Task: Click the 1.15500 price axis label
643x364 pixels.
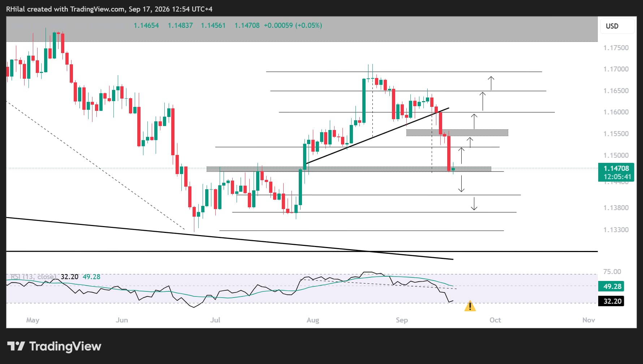Action: pyautogui.click(x=616, y=134)
